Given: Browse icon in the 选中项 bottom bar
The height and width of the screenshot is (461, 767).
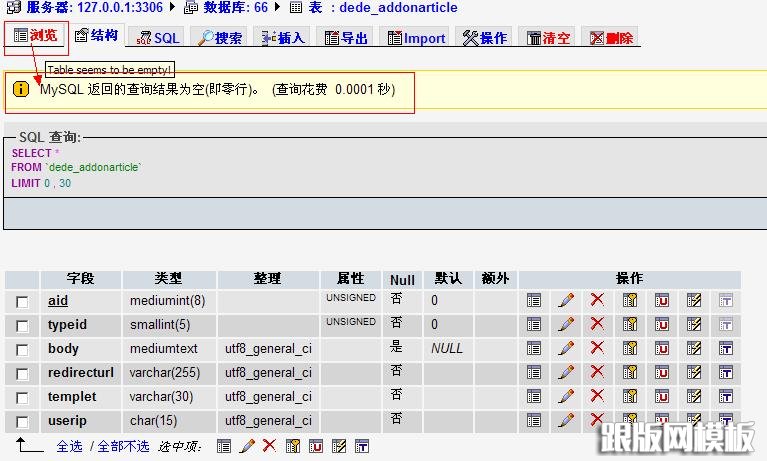Looking at the screenshot, I should click(224, 446).
